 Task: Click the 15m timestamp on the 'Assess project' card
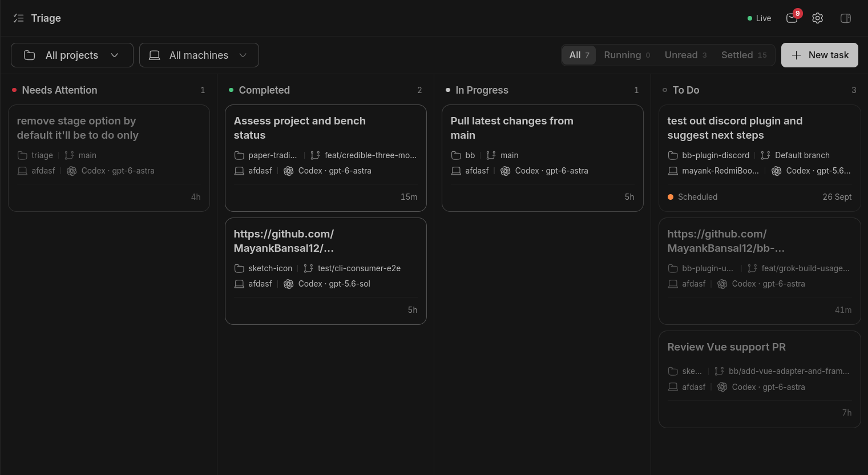409,197
